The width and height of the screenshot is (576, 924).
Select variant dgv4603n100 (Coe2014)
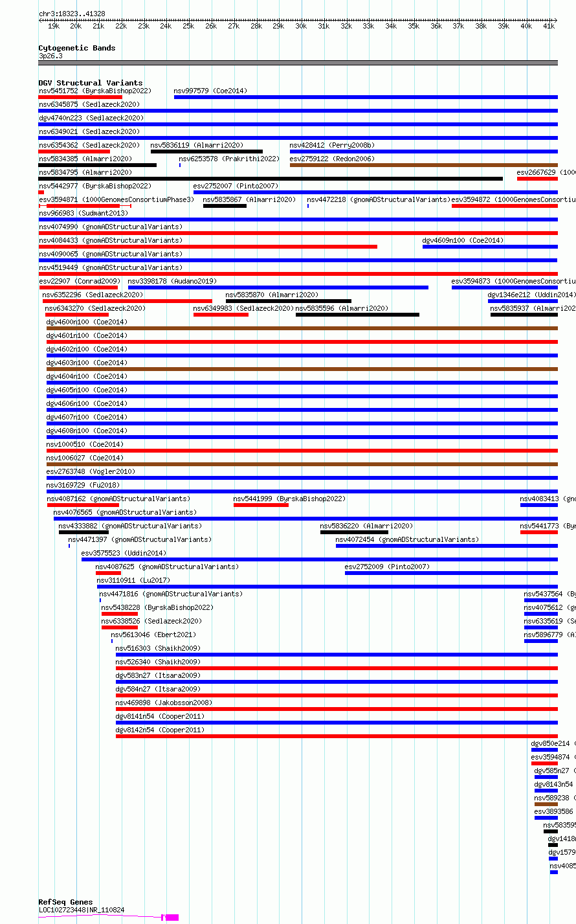coord(302,369)
